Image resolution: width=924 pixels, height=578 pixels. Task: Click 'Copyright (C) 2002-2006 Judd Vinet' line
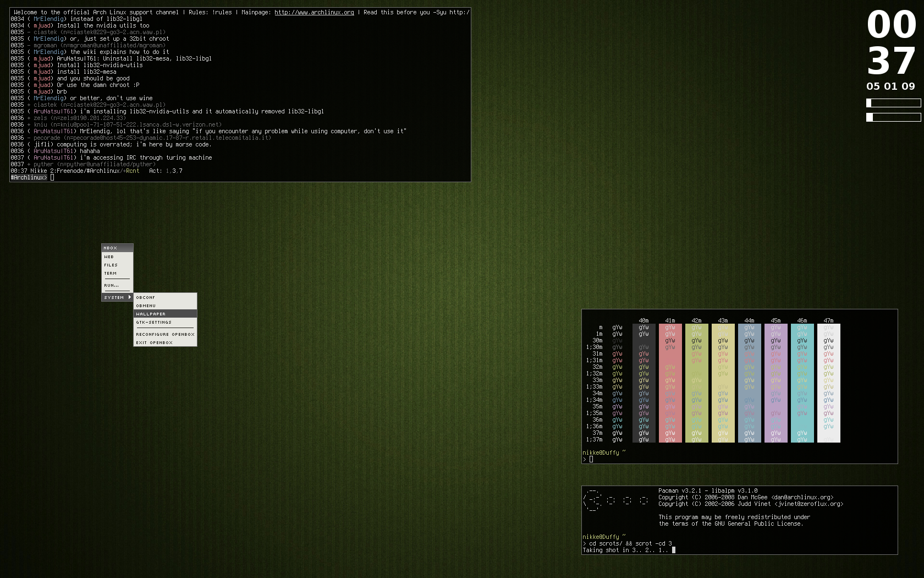[x=751, y=504]
